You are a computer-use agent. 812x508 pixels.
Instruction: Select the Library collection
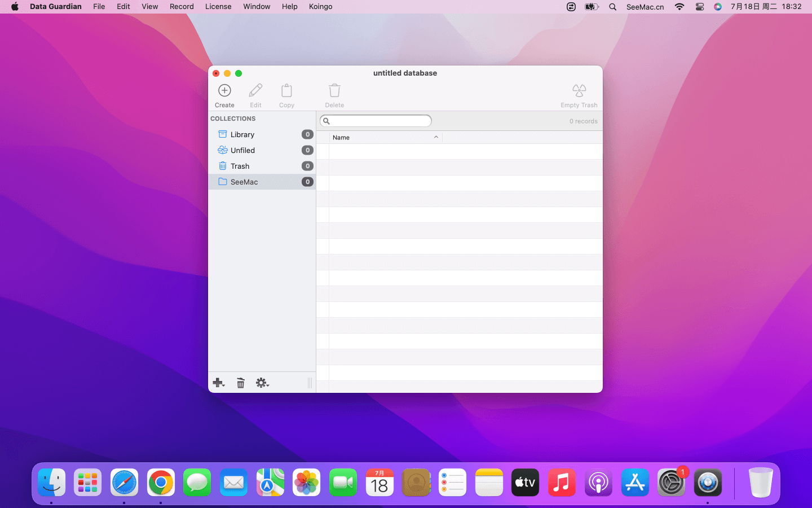[x=262, y=134]
